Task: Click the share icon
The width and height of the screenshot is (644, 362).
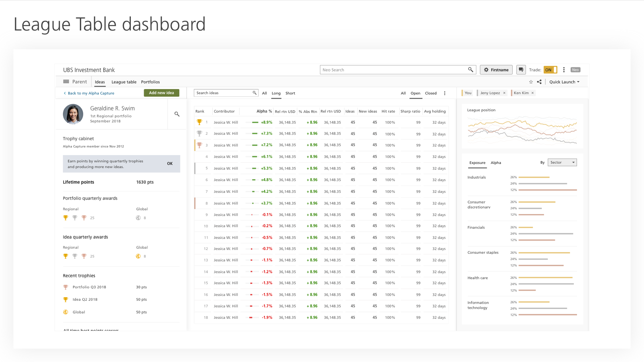Action: point(539,82)
